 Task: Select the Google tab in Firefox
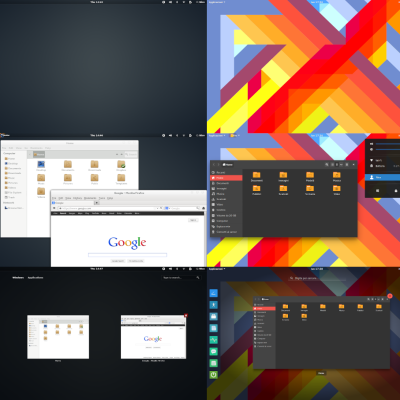(73, 203)
